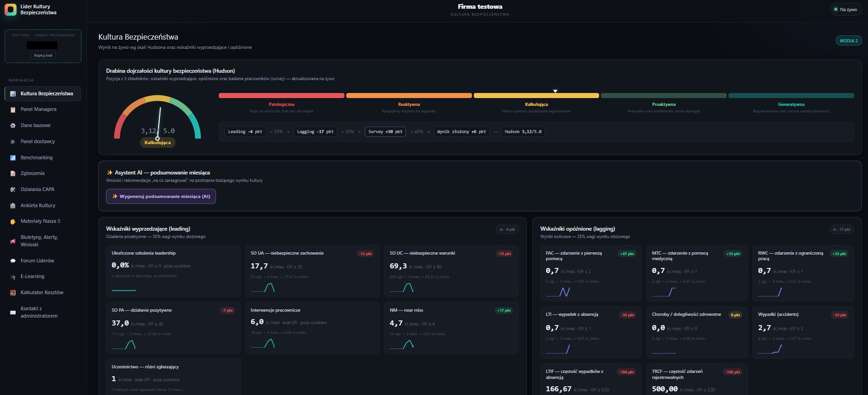Click the Survey +30 pkt chip
The image size is (868, 395).
(385, 132)
